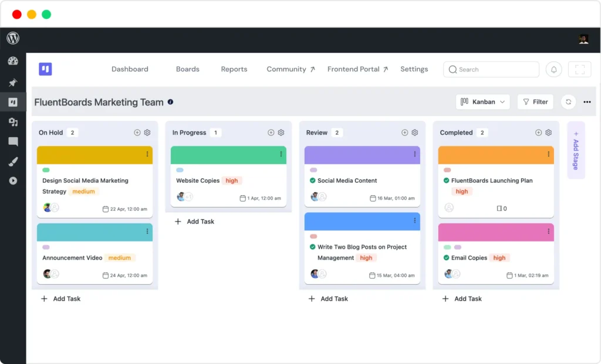Open the WordPress logo menu

pyautogui.click(x=13, y=39)
